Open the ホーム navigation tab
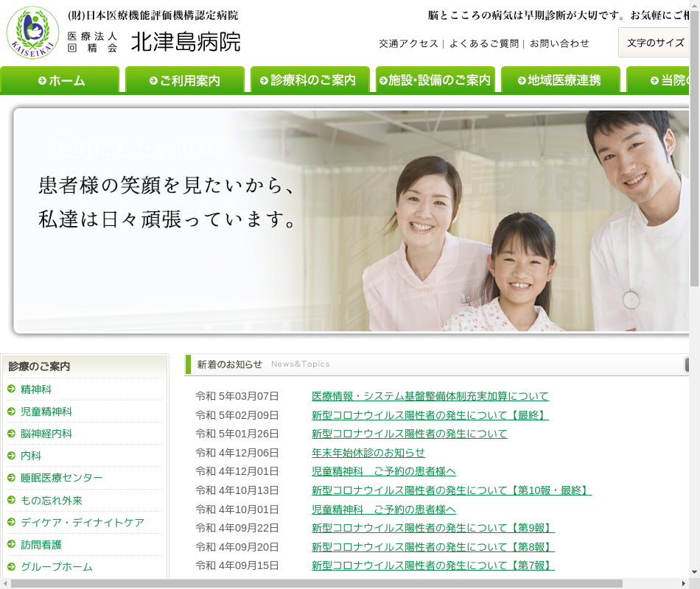Viewport: 700px width, 589px height. pos(60,80)
